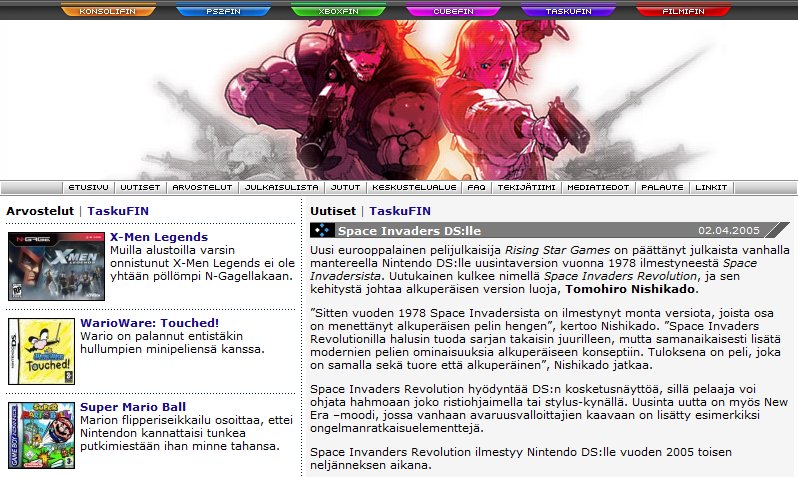Click the news date 02.04.2005
Image resolution: width=798 pixels, height=477 pixels.
729,231
